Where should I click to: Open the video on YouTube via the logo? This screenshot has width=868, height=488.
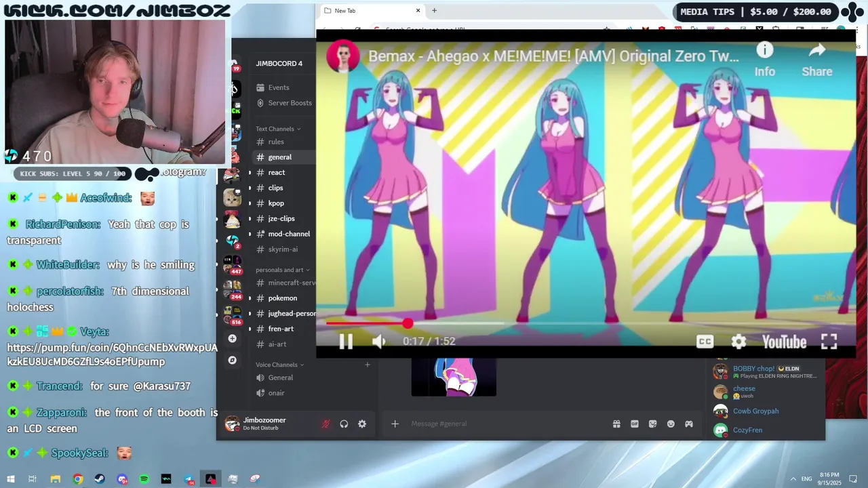(x=784, y=342)
